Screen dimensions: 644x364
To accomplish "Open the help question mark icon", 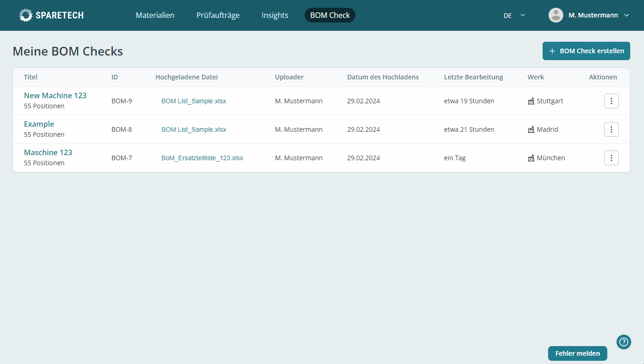I will point(623,342).
